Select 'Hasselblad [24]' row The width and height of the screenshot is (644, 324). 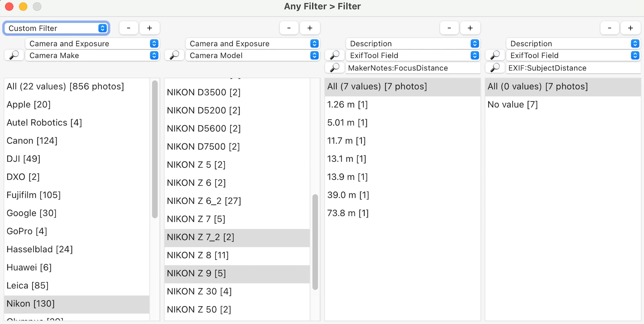point(77,249)
